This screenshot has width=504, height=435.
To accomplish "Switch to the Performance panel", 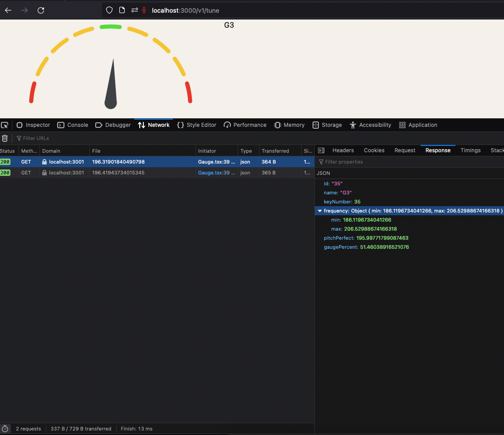I will [245, 125].
